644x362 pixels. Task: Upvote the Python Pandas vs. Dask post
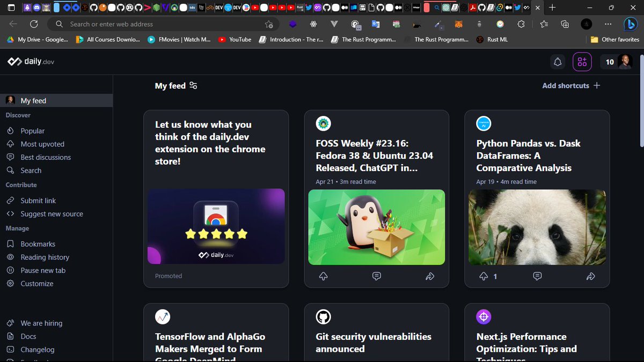point(484,276)
